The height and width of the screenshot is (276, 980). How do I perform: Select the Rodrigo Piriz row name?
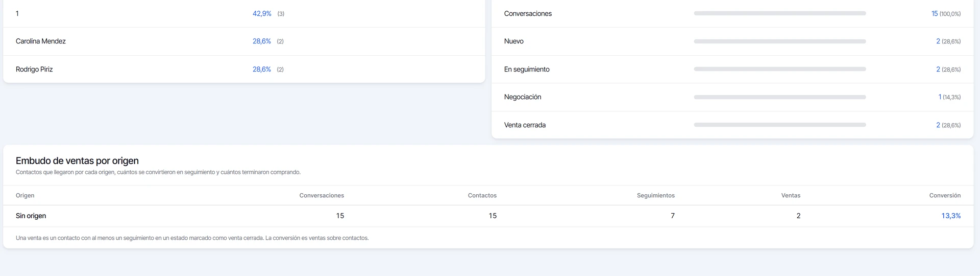(x=34, y=70)
